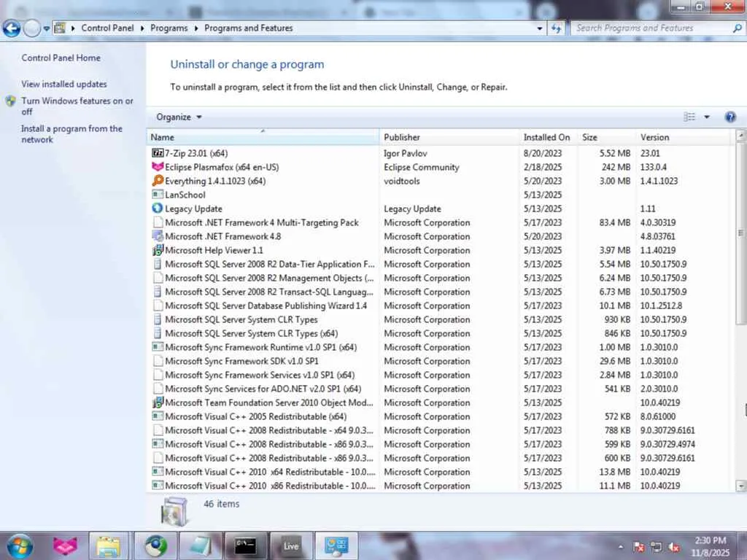Expand arrow after Control Panel breadcrumb

pos(142,28)
